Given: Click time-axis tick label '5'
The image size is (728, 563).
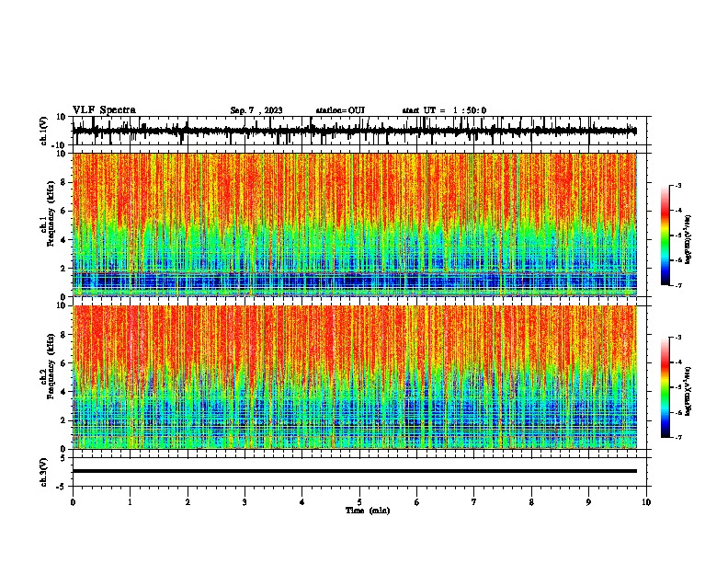Looking at the screenshot, I should [359, 502].
